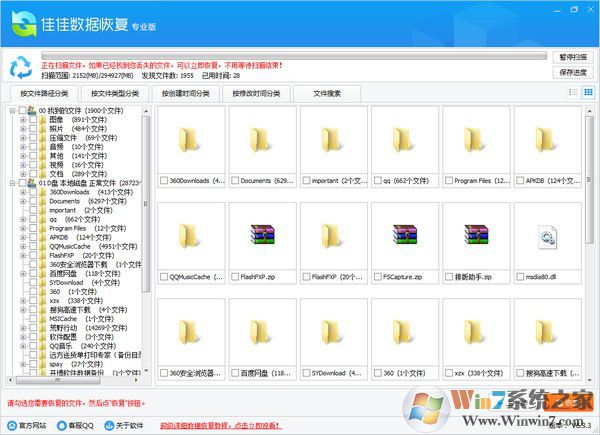The image size is (600, 435).
Task: Select the 排版助手.zip archive icon
Action: [x=476, y=234]
